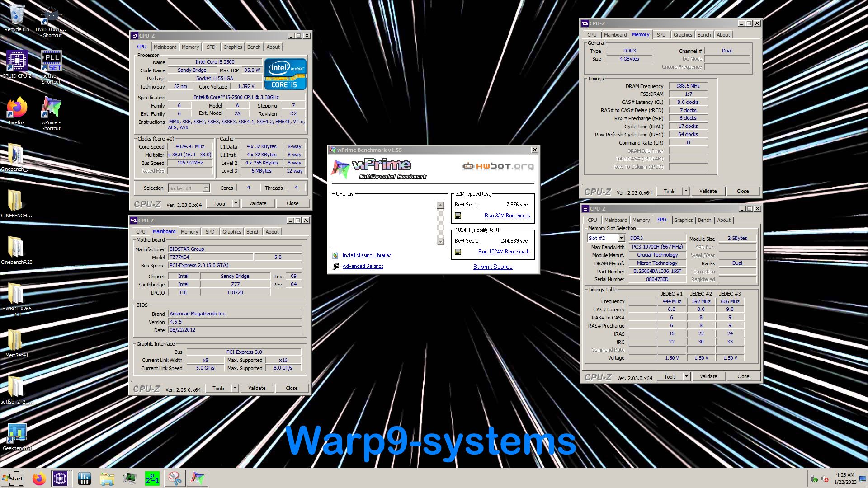
Task: Open the setfsb_2_2 folder
Action: tap(16, 389)
